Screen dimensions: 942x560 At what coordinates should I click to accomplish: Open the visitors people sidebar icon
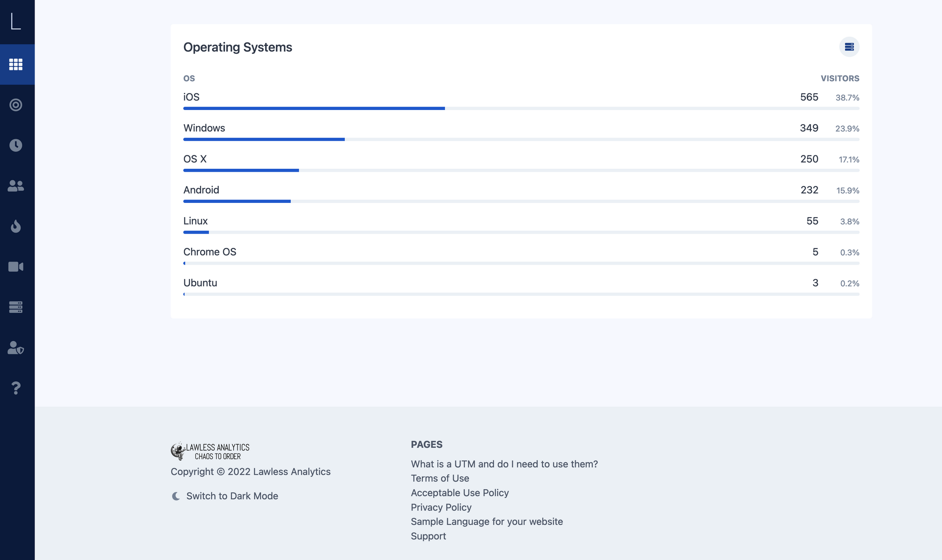(16, 185)
